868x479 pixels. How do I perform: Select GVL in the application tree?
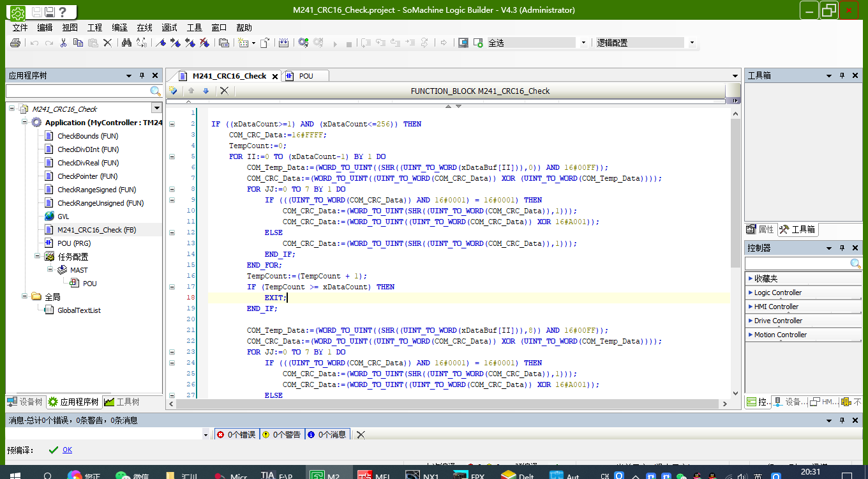click(x=63, y=217)
